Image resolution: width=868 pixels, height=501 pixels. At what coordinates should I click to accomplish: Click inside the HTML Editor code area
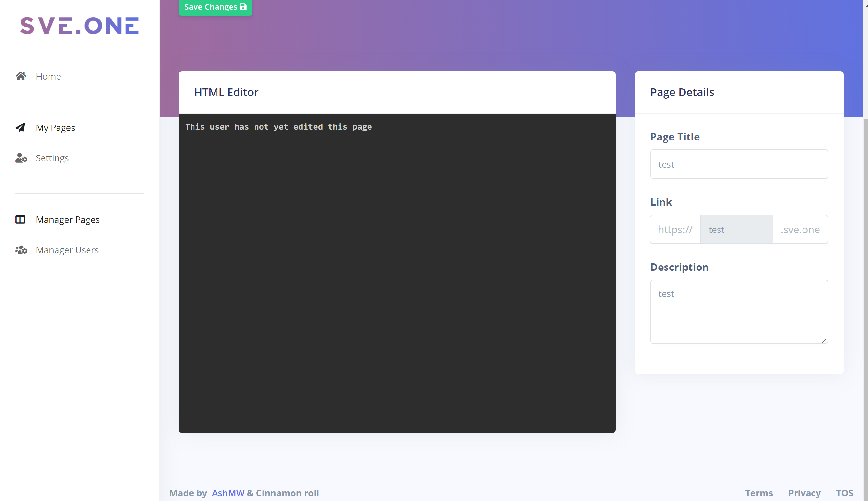pos(397,273)
